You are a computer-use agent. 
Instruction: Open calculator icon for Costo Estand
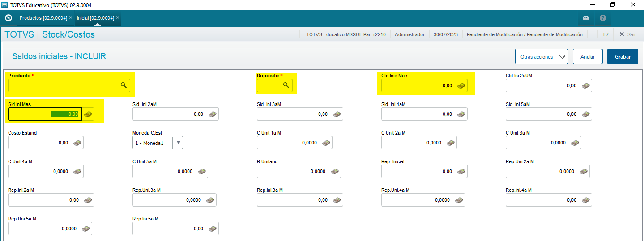77,143
